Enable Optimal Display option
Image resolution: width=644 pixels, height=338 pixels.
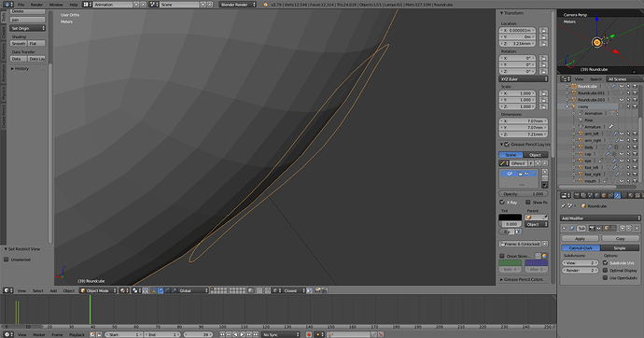point(606,270)
